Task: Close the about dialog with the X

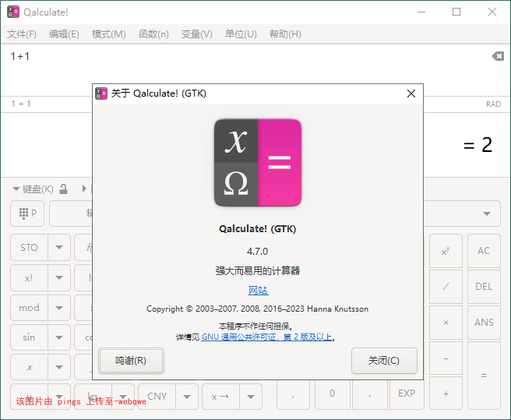Action: coord(411,94)
